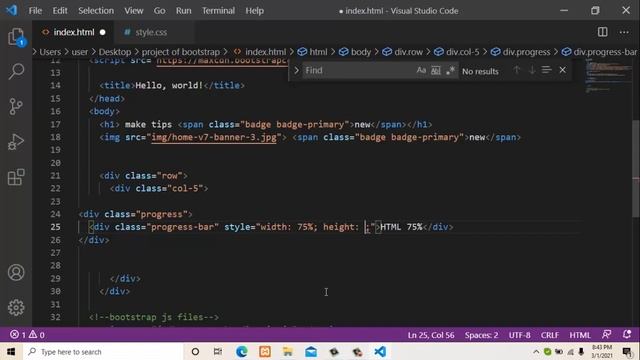Open notifications bell in status bar
640x360 pixels.
click(627, 335)
